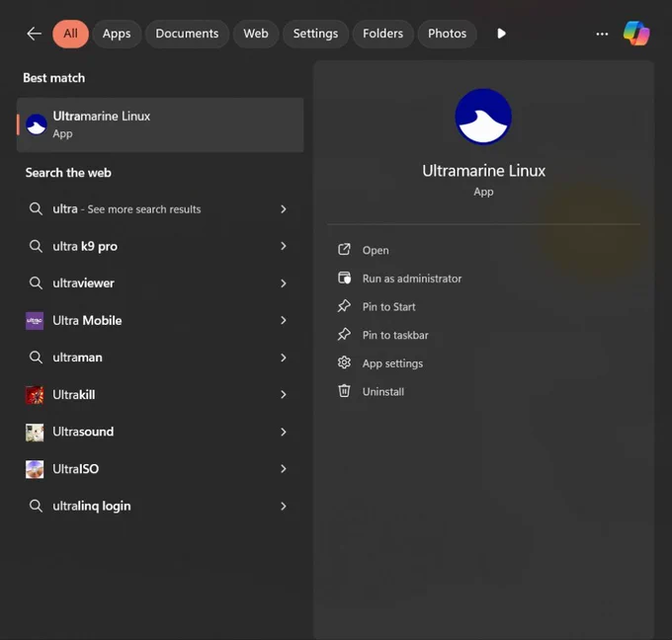Open Ultramarine Linux via the Open action
The width and height of the screenshot is (672, 640).
tap(376, 250)
